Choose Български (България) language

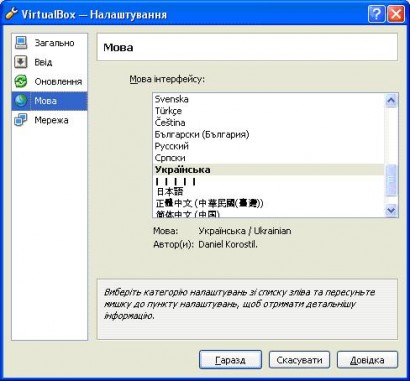(x=268, y=134)
